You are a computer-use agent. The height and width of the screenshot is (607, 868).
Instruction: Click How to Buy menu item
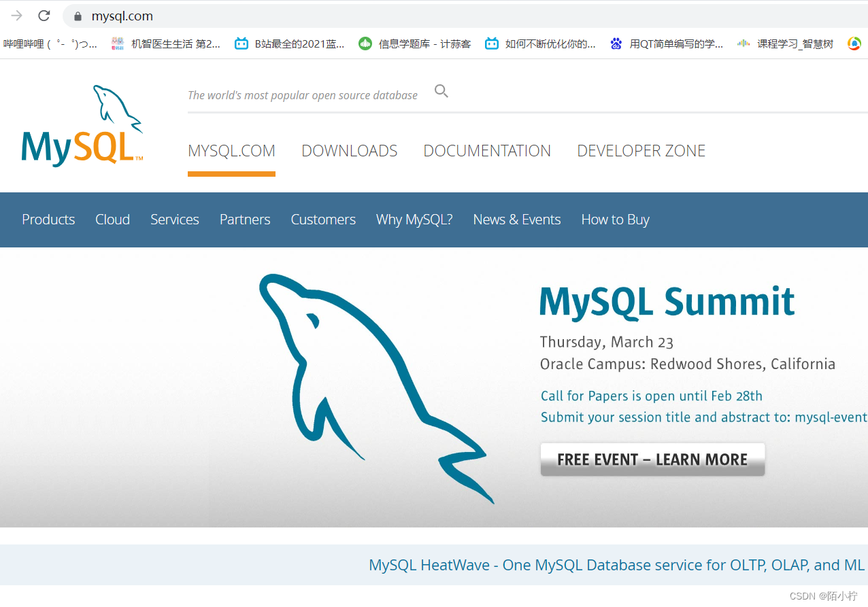click(615, 220)
